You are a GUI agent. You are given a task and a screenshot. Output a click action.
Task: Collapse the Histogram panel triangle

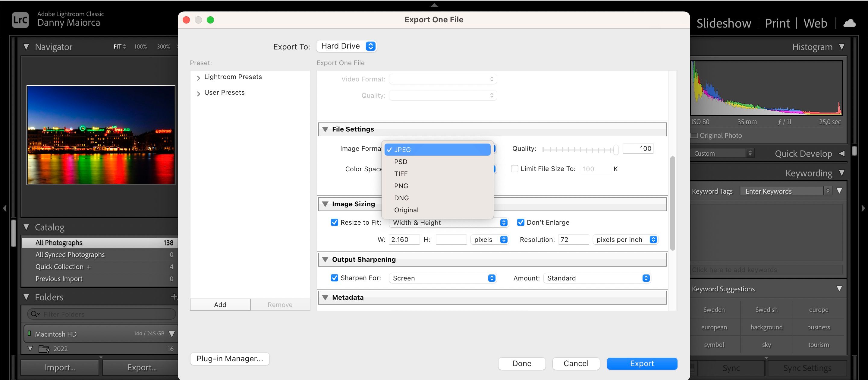[841, 46]
